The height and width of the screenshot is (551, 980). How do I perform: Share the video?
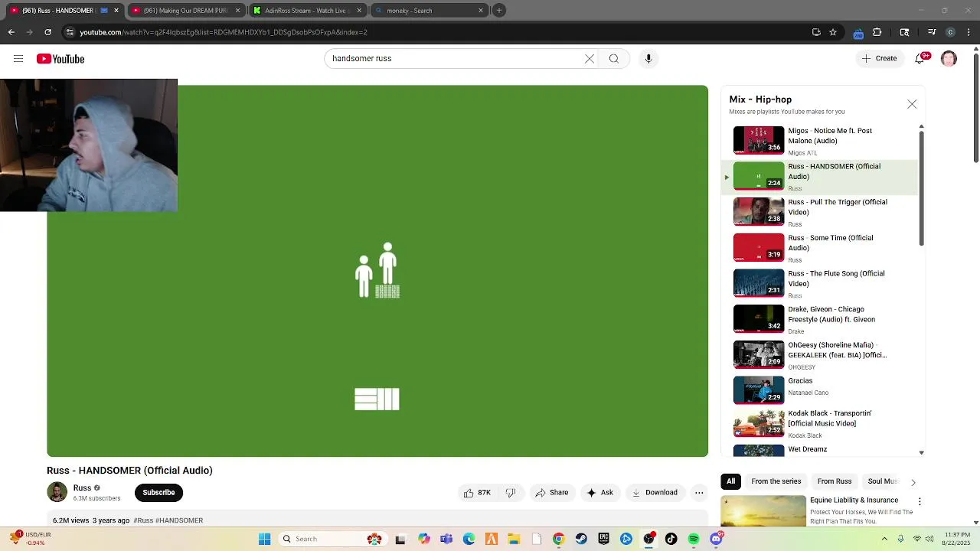[551, 493]
